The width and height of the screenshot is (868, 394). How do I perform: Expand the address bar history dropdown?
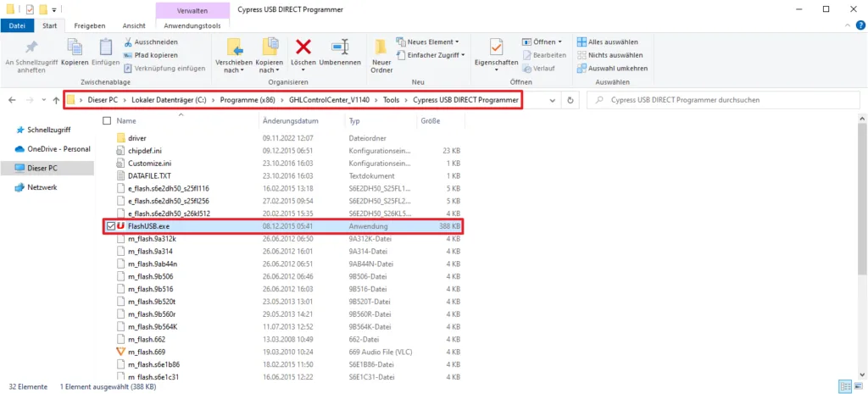pos(552,100)
